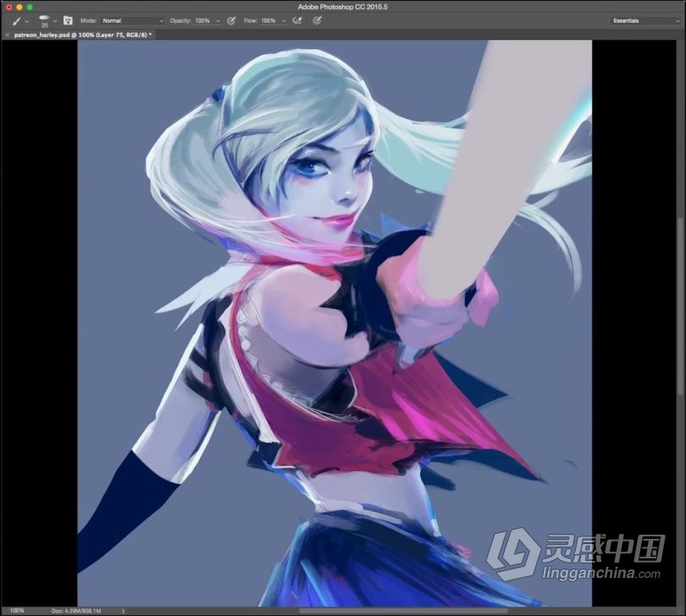The width and height of the screenshot is (686, 616).
Task: Open the blending Mode dropdown set to Normal
Action: (x=133, y=20)
